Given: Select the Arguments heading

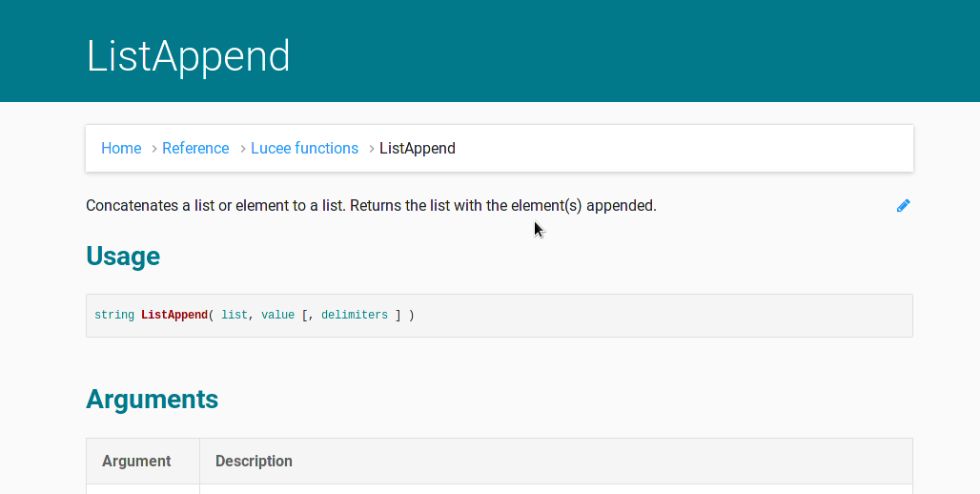Looking at the screenshot, I should pos(152,399).
